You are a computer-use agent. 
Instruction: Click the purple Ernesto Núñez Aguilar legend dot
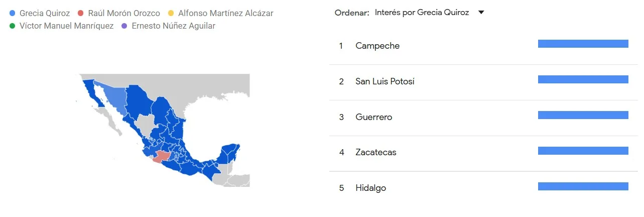coord(125,26)
